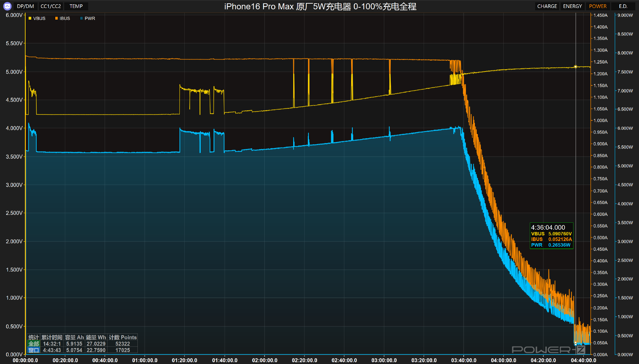
Task: Click the 4:36:04.000 readout tooltip
Action: (x=551, y=236)
